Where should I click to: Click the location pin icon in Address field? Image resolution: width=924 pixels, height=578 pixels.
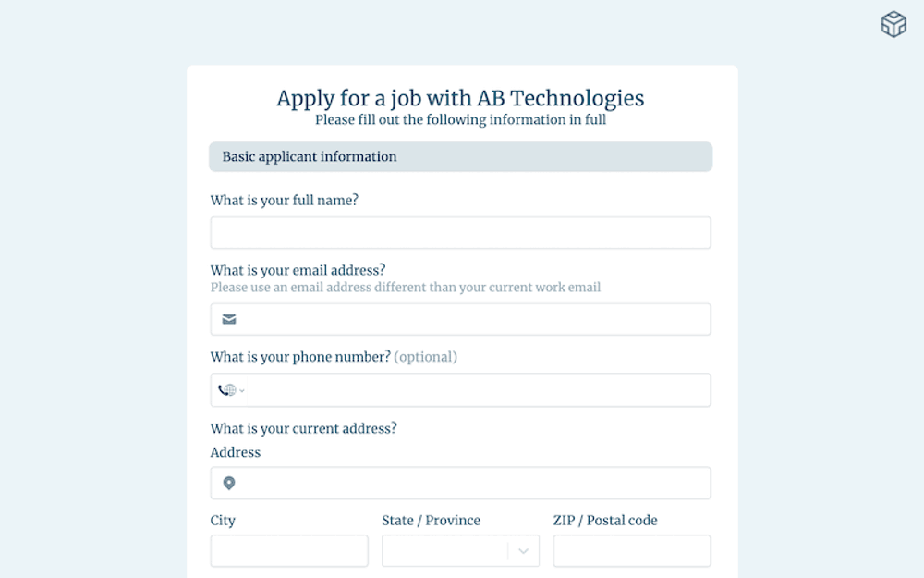click(x=229, y=483)
